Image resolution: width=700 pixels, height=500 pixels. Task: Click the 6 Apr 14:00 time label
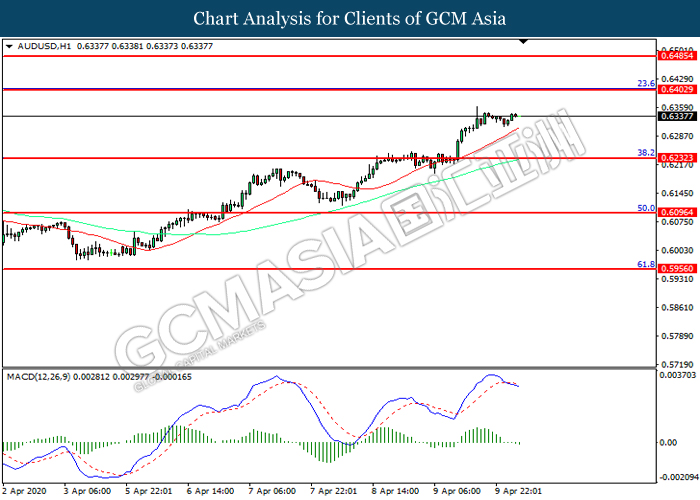point(211,491)
